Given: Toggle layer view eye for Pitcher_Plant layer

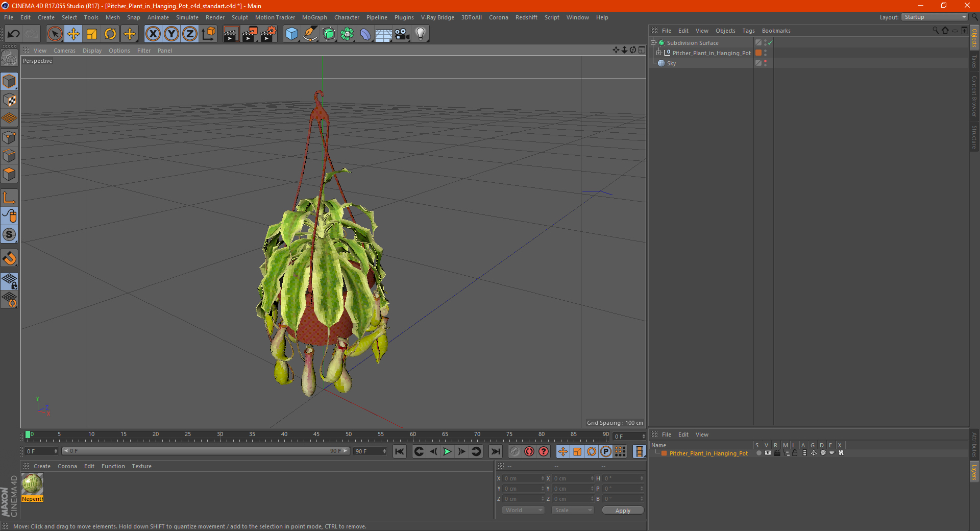Looking at the screenshot, I should (x=768, y=453).
